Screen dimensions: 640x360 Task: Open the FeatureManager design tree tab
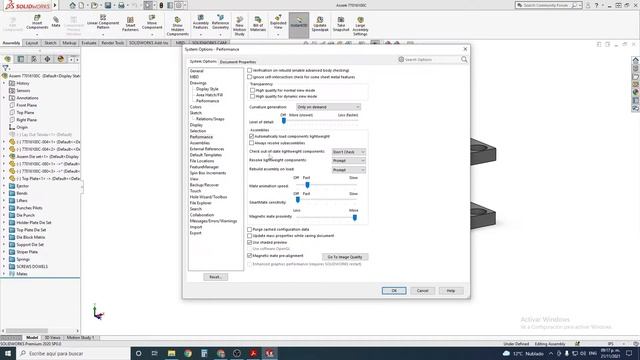[x=7, y=59]
